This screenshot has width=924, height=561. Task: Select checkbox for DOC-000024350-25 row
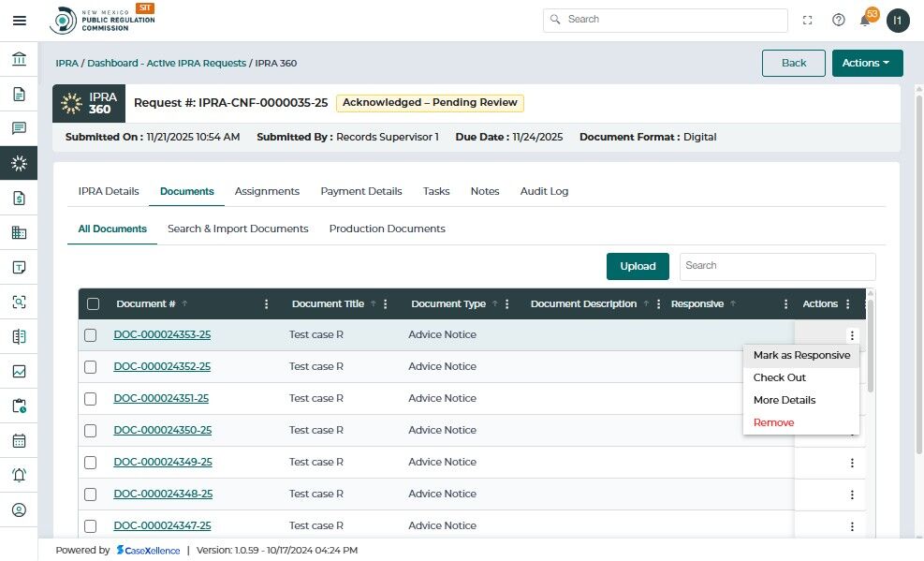91,431
